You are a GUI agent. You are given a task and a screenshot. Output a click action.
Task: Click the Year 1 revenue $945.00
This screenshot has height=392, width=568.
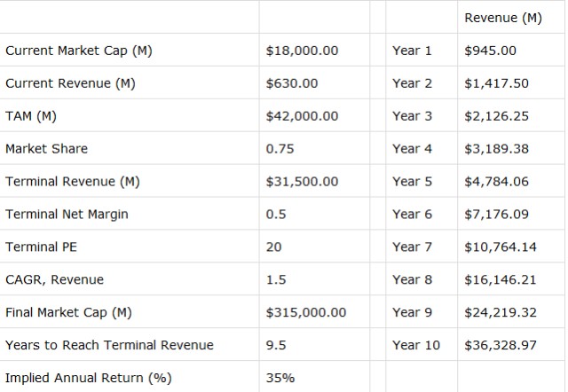(x=490, y=51)
